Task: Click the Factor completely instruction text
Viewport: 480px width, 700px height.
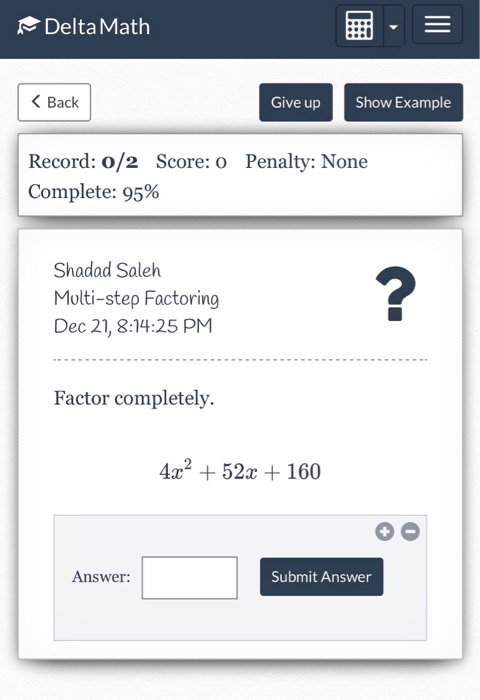Action: pyautogui.click(x=134, y=398)
